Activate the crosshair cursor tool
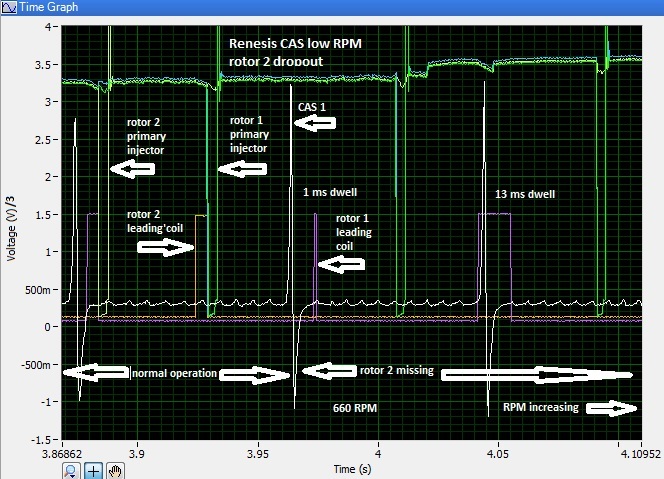This screenshot has height=479, width=664. point(94,470)
